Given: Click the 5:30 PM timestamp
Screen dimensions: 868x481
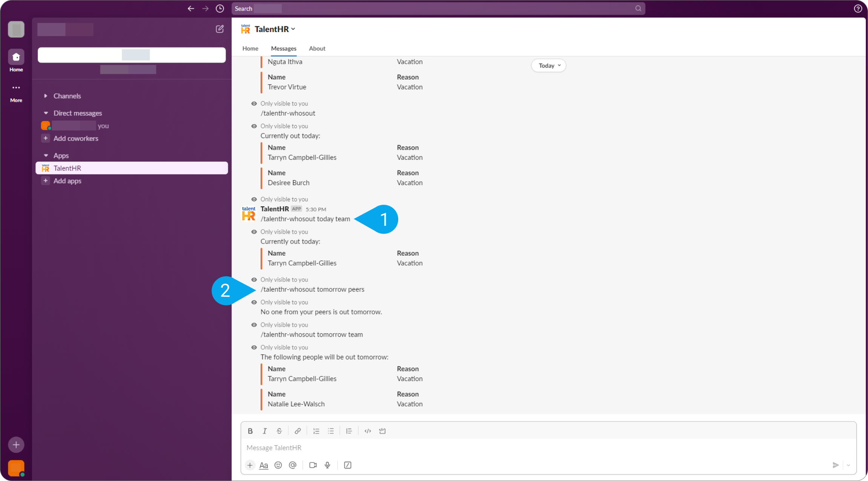Looking at the screenshot, I should [316, 209].
